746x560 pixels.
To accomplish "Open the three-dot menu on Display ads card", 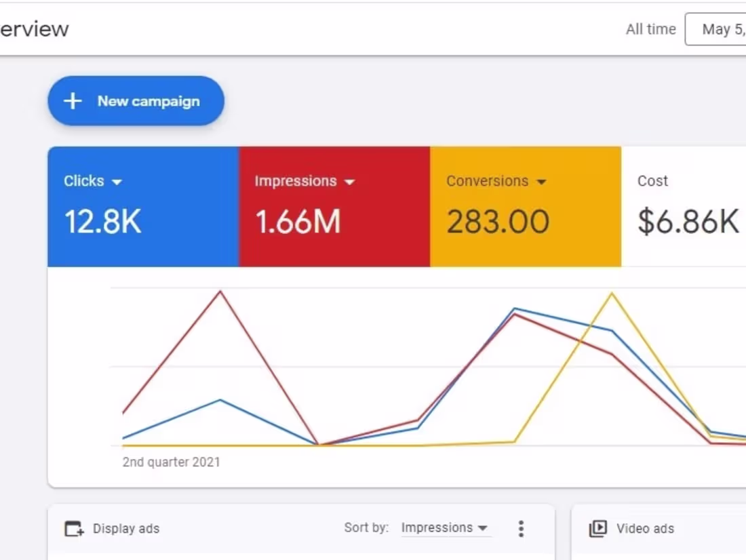I will pos(521,527).
